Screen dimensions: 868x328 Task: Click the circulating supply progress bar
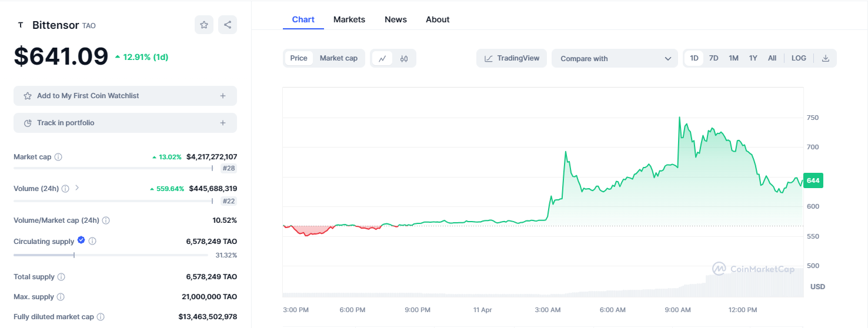click(x=111, y=255)
